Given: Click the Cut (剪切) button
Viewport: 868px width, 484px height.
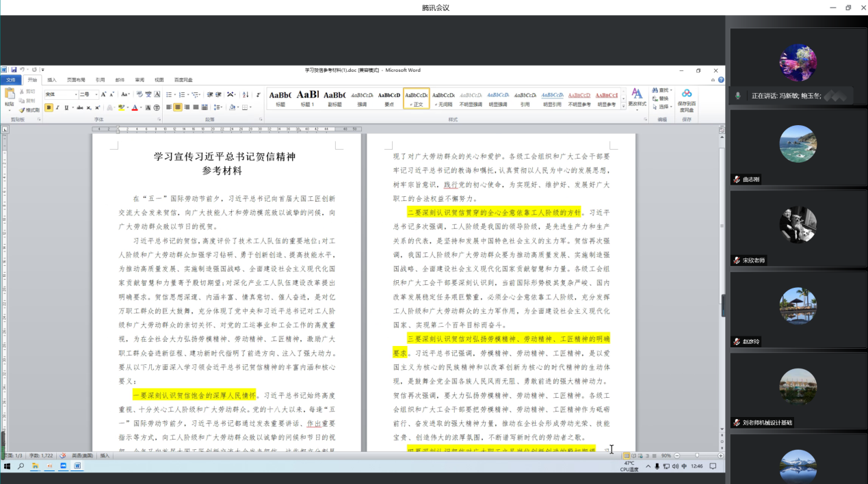Looking at the screenshot, I should (28, 91).
